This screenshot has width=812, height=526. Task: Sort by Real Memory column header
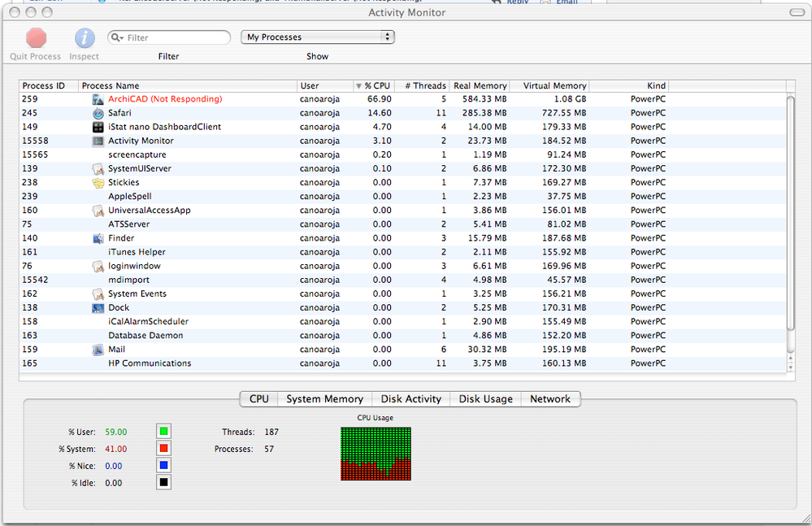pyautogui.click(x=479, y=86)
